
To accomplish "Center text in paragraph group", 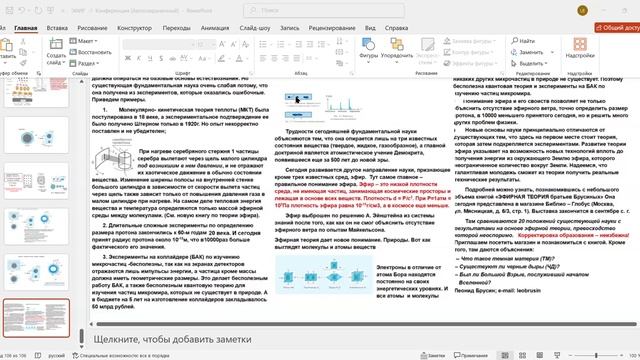I will click(274, 58).
